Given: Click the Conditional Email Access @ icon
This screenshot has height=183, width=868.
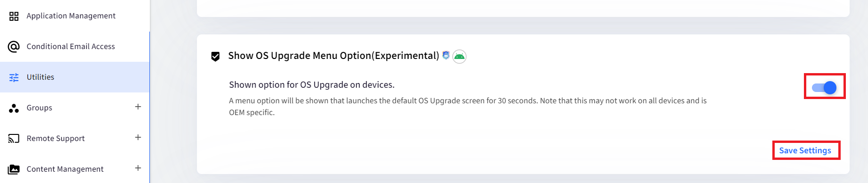Looking at the screenshot, I should [14, 47].
